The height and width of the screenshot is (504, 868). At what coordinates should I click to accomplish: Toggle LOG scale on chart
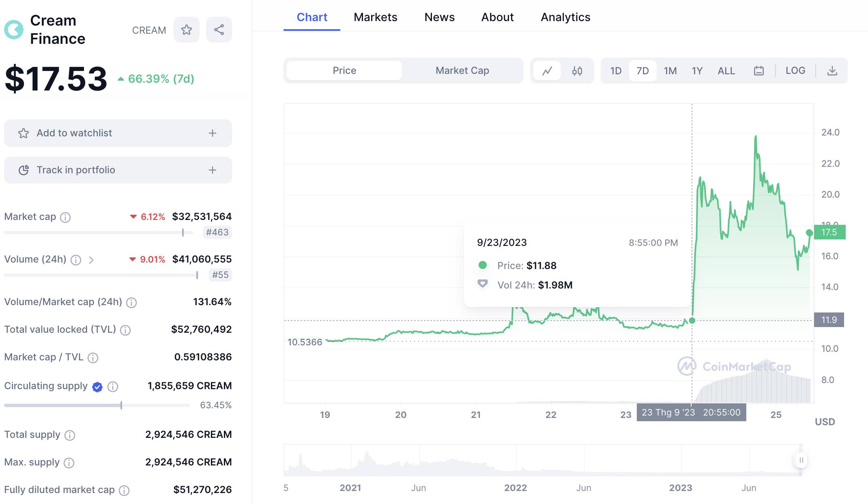(795, 71)
